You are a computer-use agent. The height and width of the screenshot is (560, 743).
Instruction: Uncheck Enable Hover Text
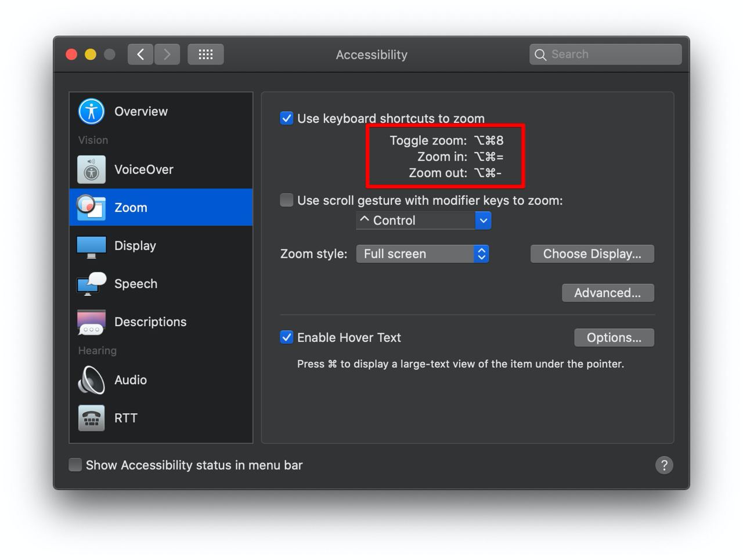pos(287,337)
